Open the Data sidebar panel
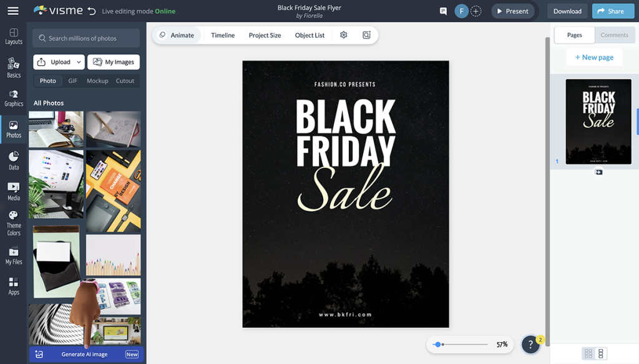Screen dimensions: 639x364 (x=13, y=159)
